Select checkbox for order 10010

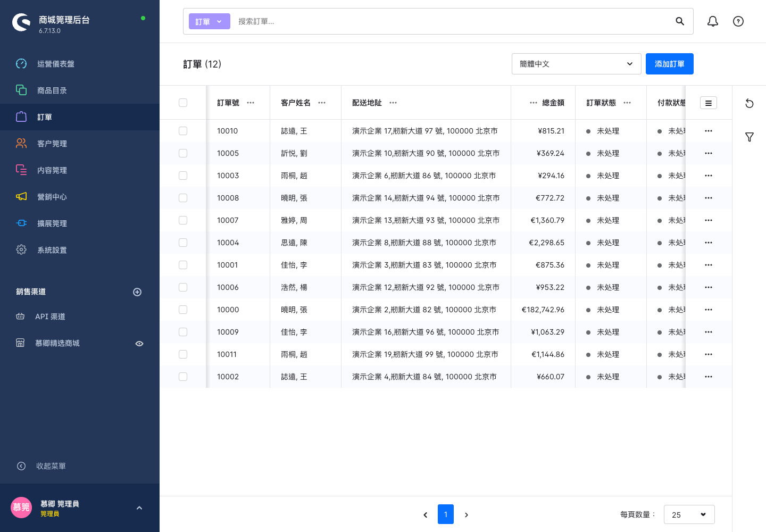tap(183, 131)
